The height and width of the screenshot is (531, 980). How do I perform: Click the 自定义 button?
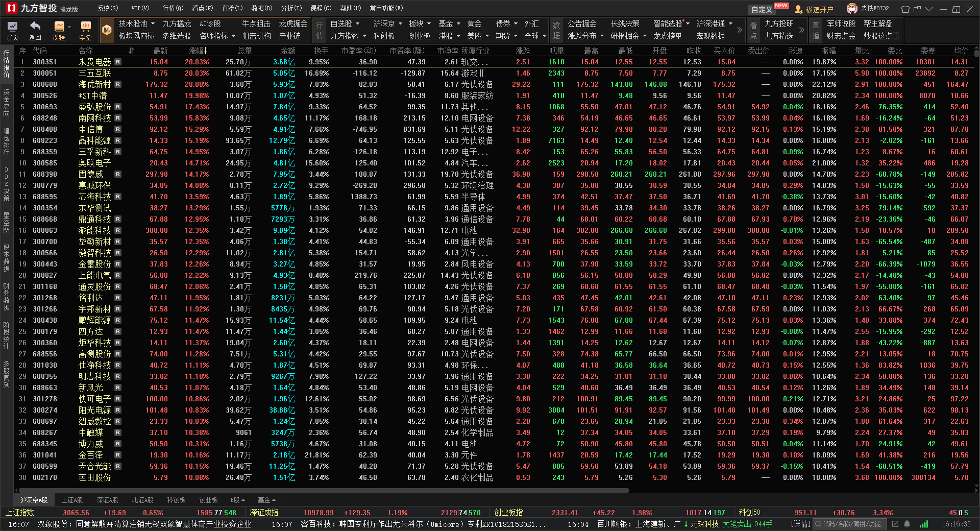[x=762, y=9]
